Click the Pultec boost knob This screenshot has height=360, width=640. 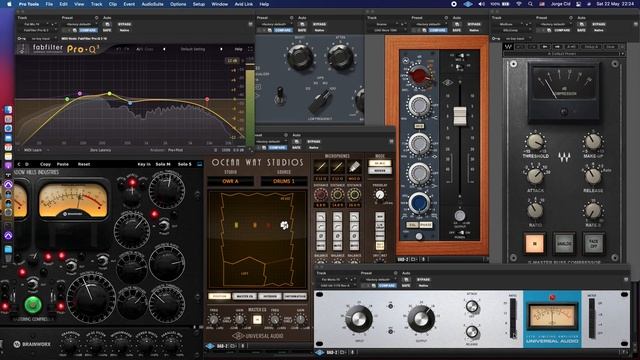(300, 57)
